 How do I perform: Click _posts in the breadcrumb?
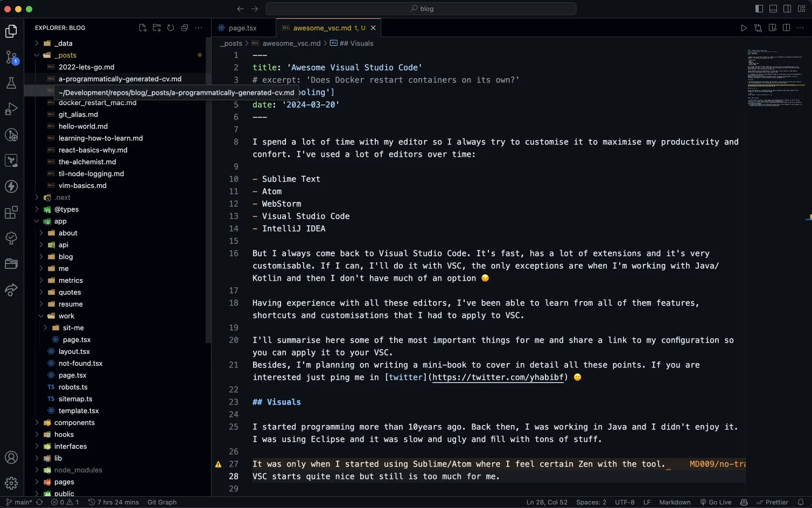click(x=232, y=43)
